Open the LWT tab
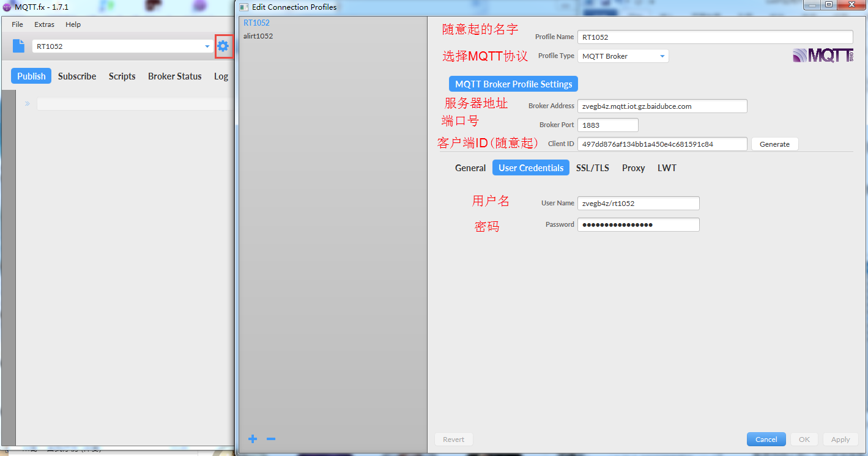Image resolution: width=868 pixels, height=456 pixels. click(667, 168)
